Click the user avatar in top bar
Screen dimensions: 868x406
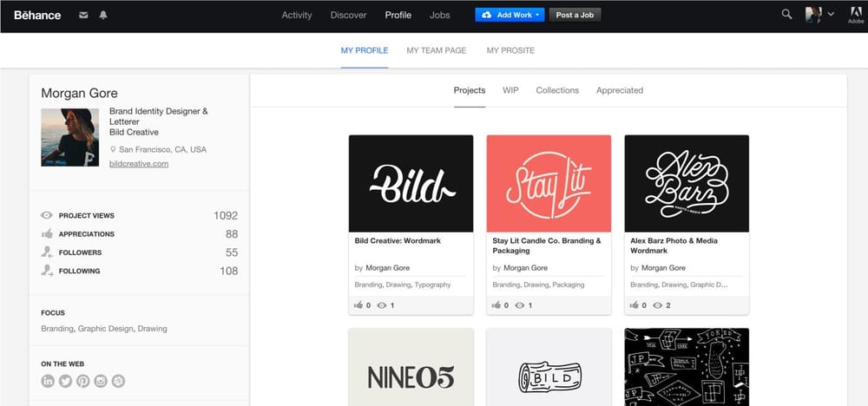(x=813, y=15)
